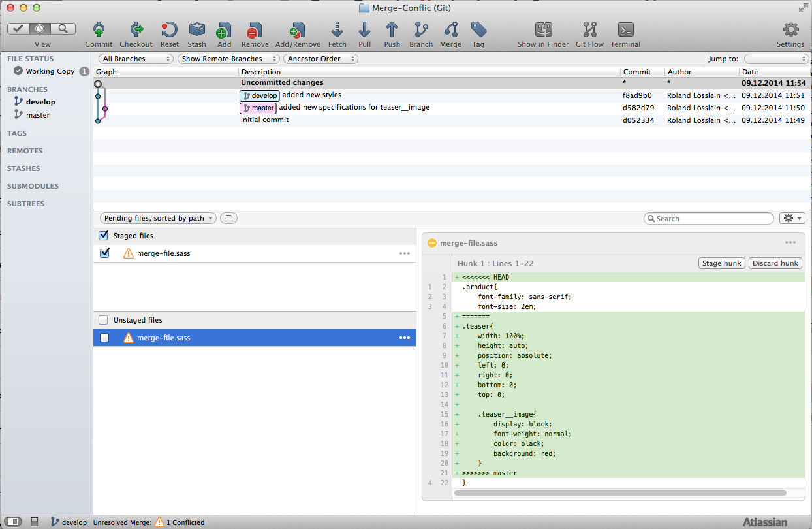Click the '1 Conflicted' status bar text

click(x=185, y=522)
